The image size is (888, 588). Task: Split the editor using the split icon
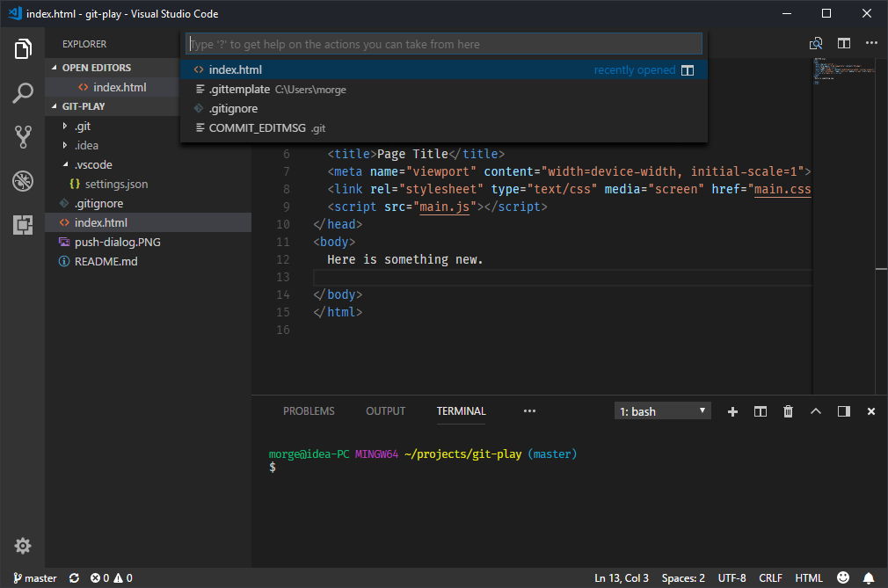click(x=845, y=42)
